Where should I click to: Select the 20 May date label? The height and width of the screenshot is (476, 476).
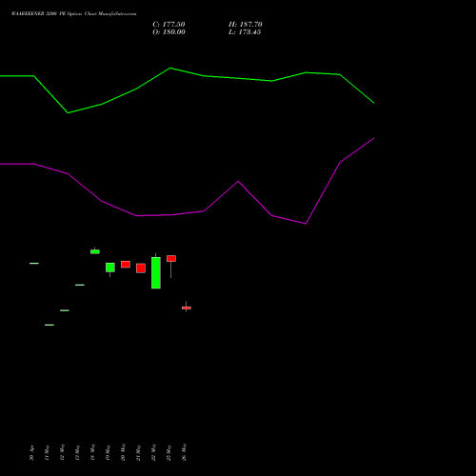click(x=123, y=452)
